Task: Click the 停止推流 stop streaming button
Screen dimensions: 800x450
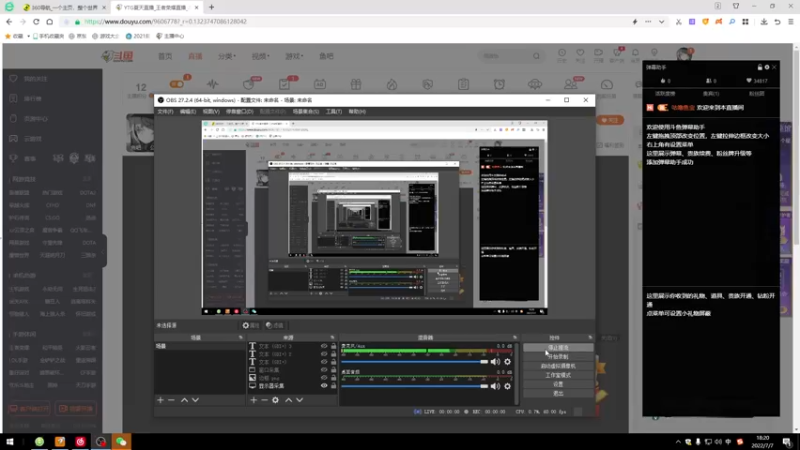Action: (x=558, y=347)
